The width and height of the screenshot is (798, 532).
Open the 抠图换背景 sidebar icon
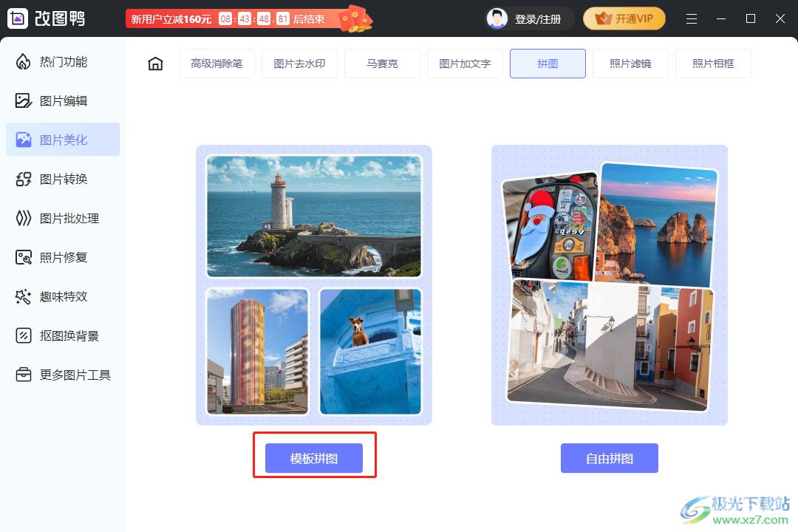tap(24, 336)
